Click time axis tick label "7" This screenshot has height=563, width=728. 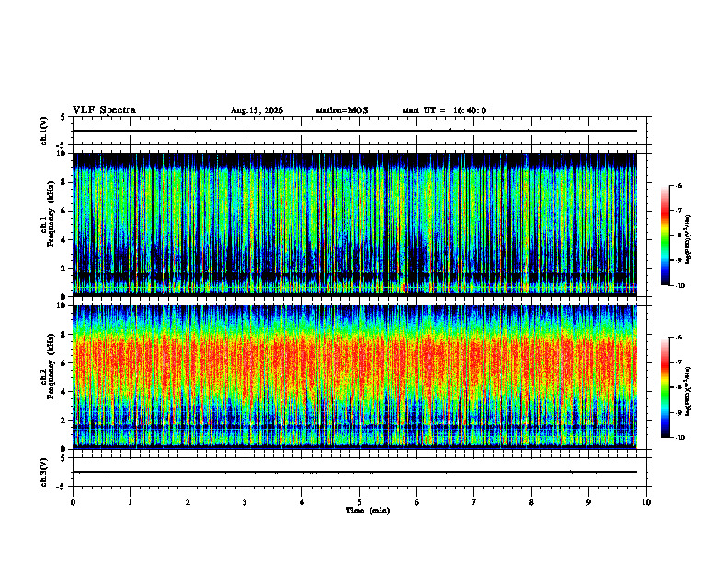(x=474, y=502)
